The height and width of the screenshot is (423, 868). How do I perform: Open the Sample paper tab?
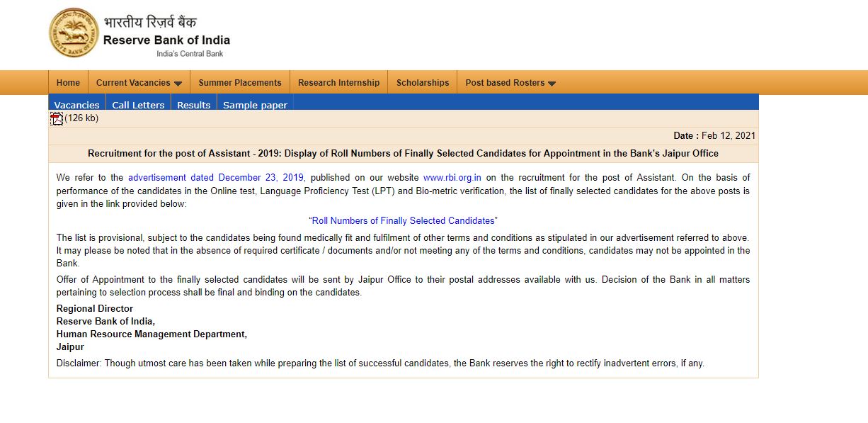click(x=254, y=104)
